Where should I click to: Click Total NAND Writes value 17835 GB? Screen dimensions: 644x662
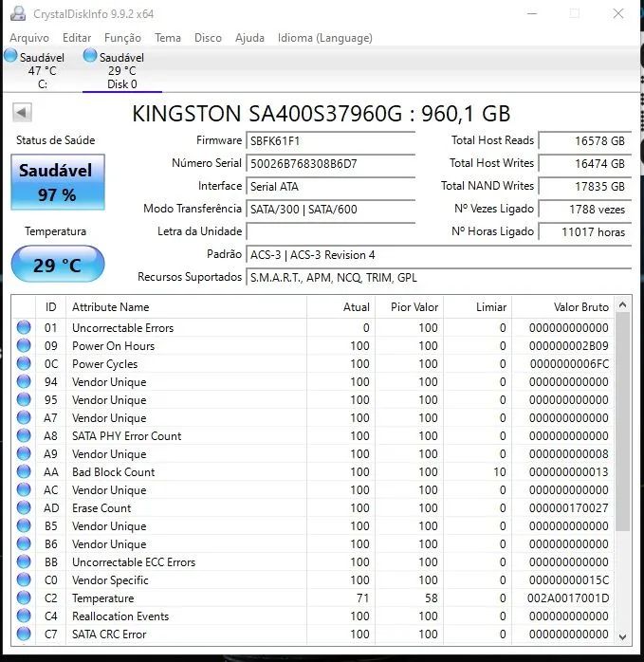pyautogui.click(x=585, y=187)
